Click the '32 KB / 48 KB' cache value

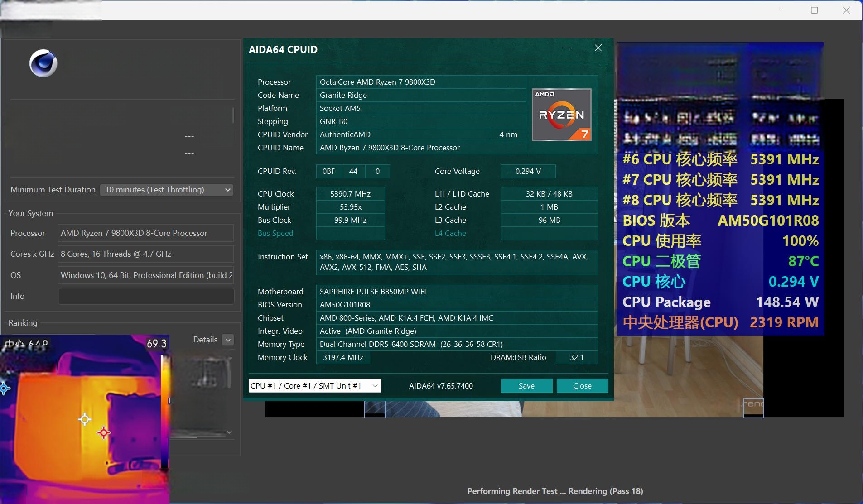(x=549, y=194)
